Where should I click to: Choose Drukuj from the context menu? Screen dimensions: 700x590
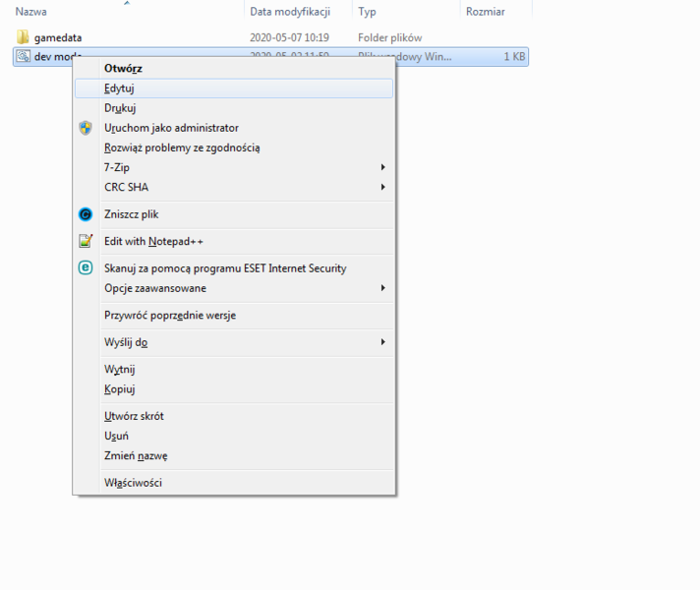tap(120, 108)
